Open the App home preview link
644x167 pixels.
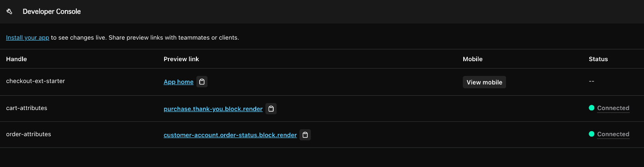(x=178, y=82)
